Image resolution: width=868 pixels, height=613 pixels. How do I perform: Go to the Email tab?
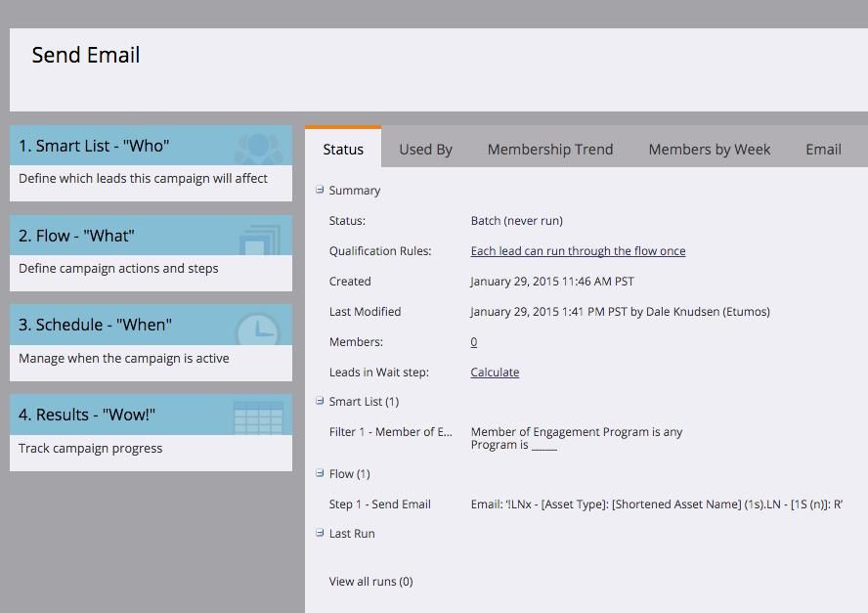point(823,150)
